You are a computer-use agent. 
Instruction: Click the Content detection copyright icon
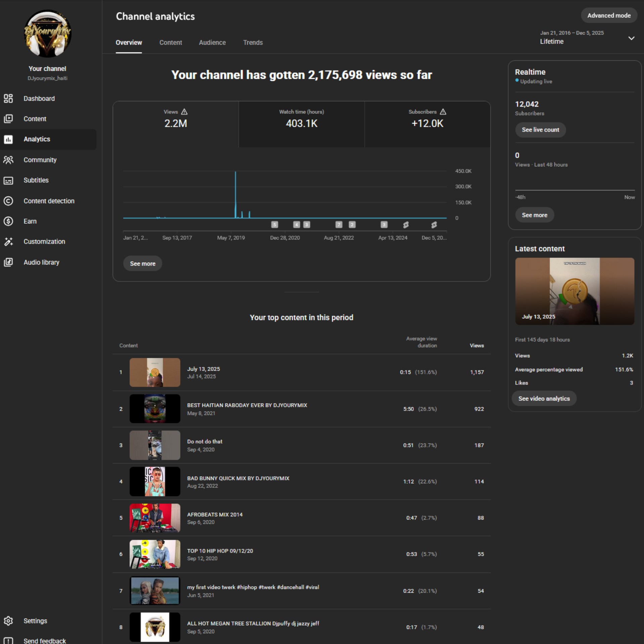click(x=8, y=201)
